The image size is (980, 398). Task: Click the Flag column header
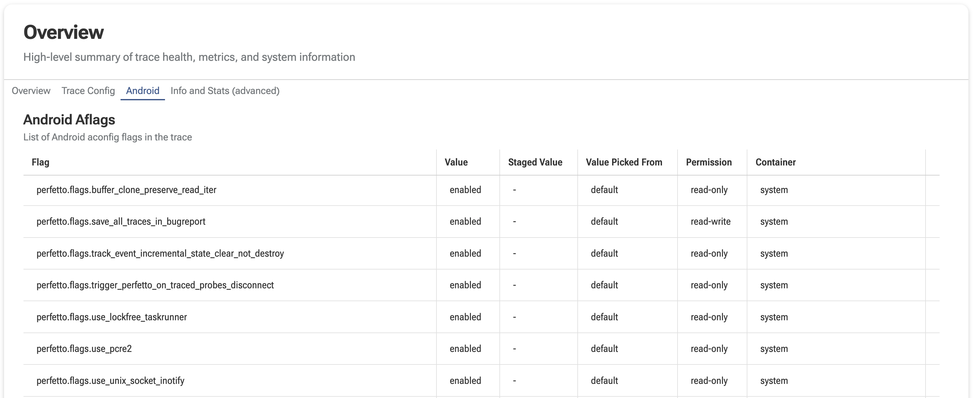(x=40, y=162)
